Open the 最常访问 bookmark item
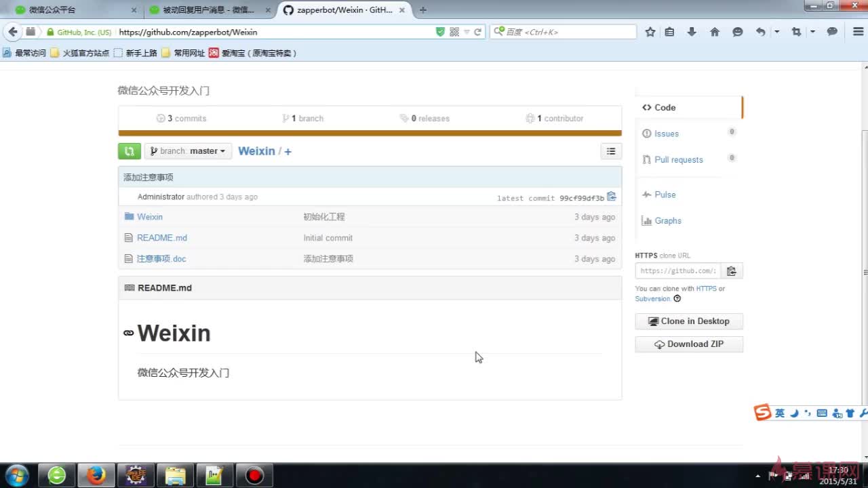 coord(24,53)
